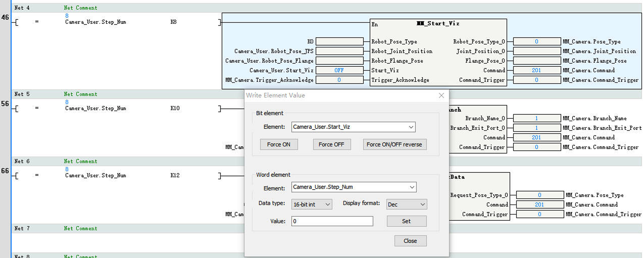Expand the Word element dropdown
The width and height of the screenshot is (644, 258).
click(x=412, y=187)
